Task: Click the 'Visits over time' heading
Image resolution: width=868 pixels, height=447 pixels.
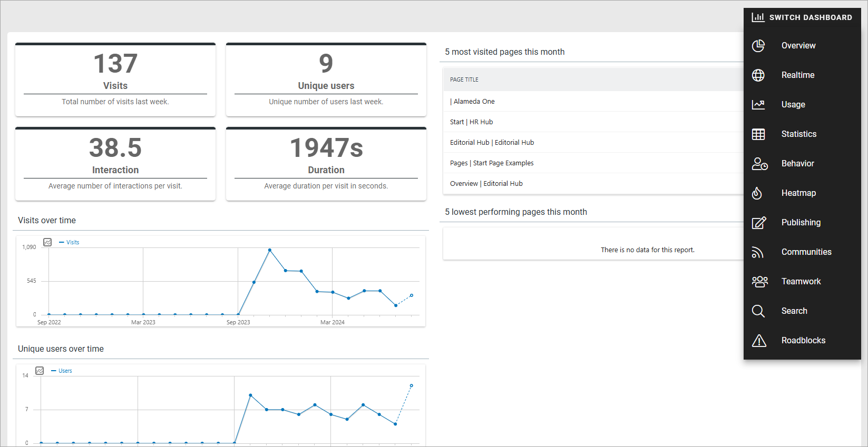Action: (47, 221)
